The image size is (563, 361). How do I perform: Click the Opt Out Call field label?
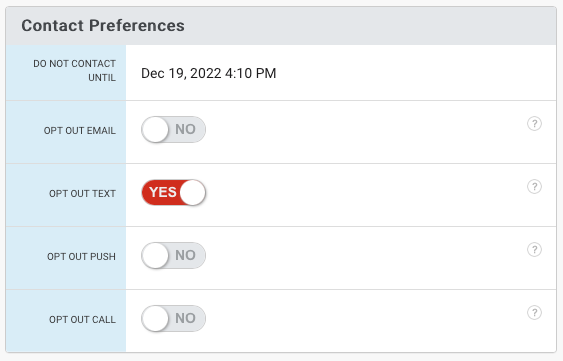(82, 319)
